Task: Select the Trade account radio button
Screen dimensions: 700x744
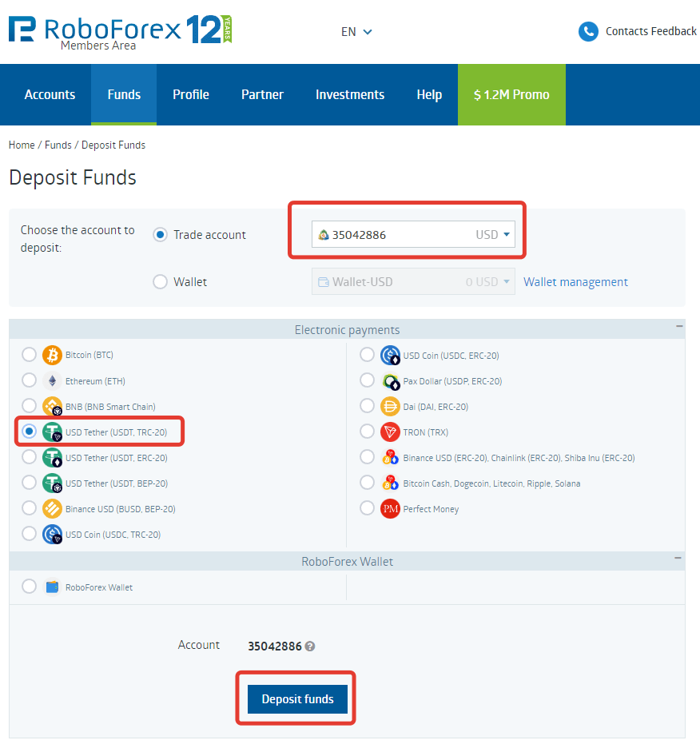Action: pyautogui.click(x=160, y=234)
